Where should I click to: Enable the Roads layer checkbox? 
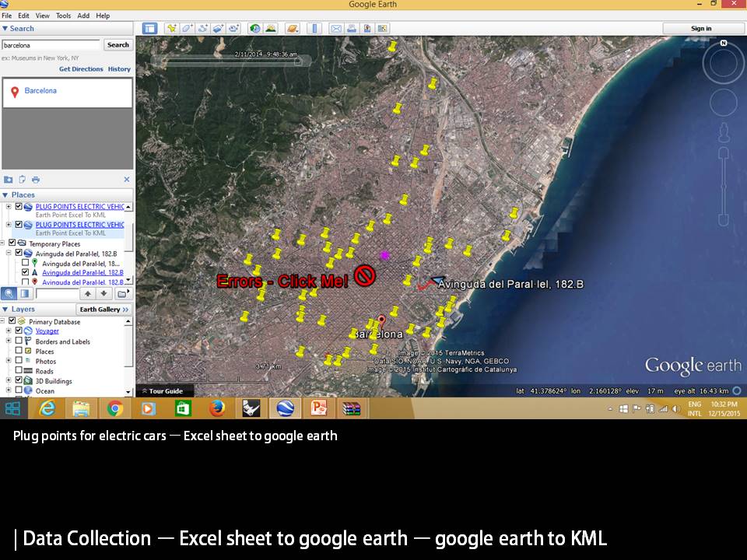click(19, 371)
